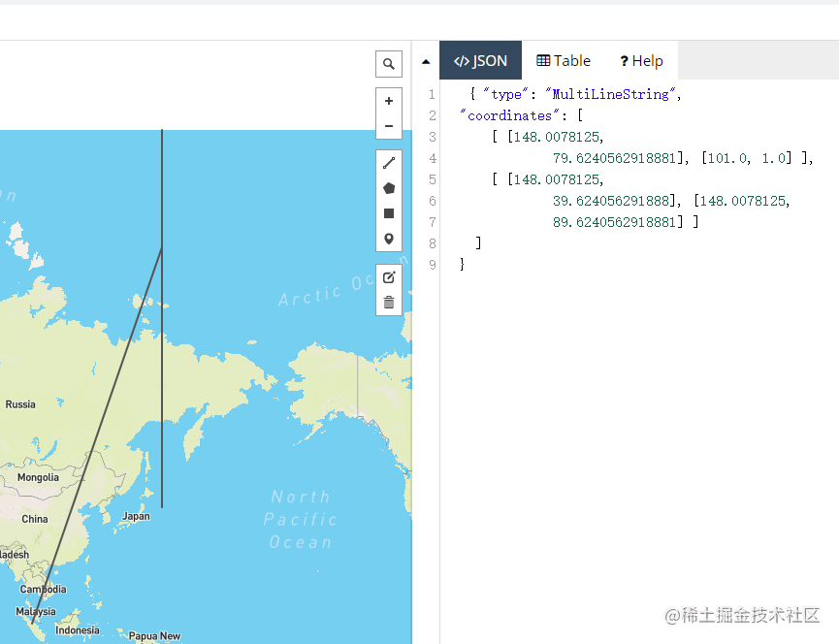
Task: Zoom in using the plus control
Action: coord(388,100)
